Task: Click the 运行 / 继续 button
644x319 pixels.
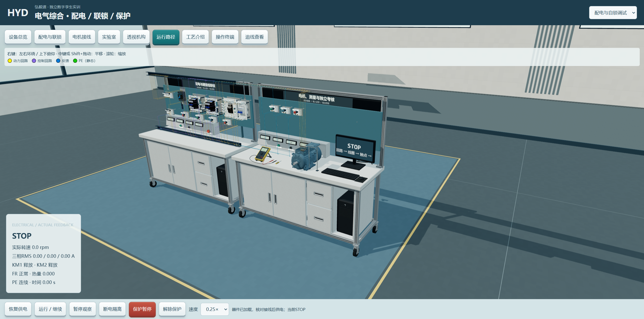Action: (50, 309)
